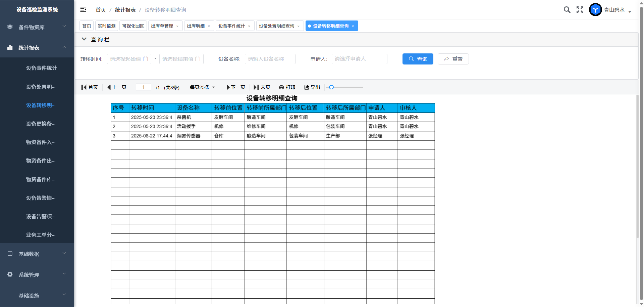Toggle fullscreen mode icon
This screenshot has width=644, height=307.
click(x=580, y=10)
